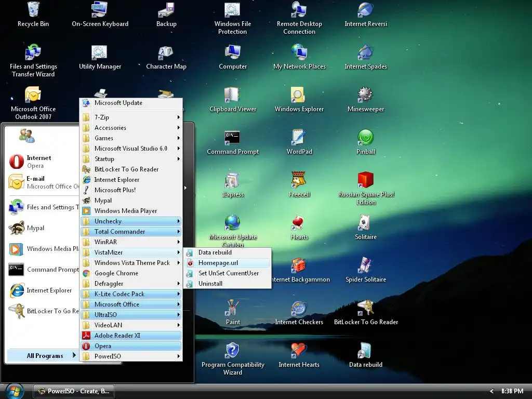Click the Start menu user picture

tap(27, 136)
